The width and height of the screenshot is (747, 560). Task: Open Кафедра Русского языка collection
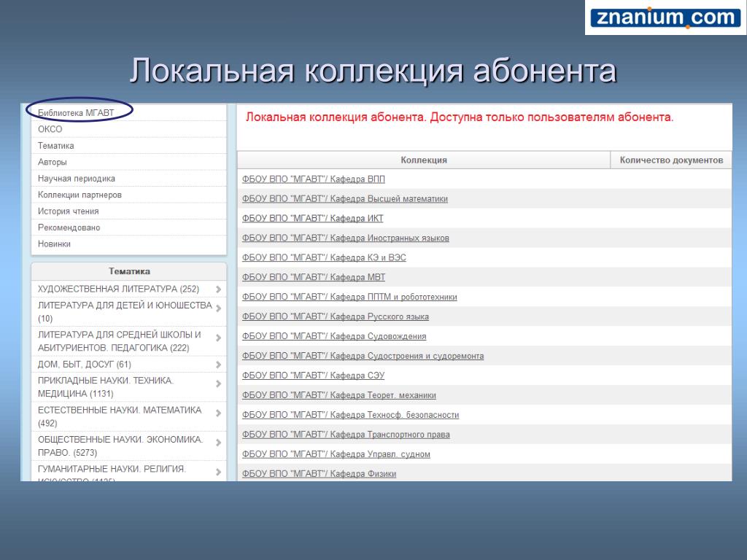(336, 316)
